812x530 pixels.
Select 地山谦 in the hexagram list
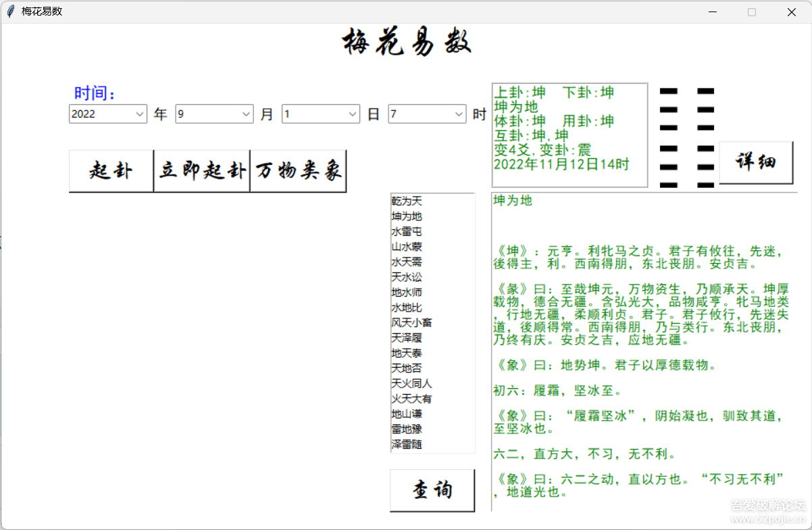tap(407, 414)
